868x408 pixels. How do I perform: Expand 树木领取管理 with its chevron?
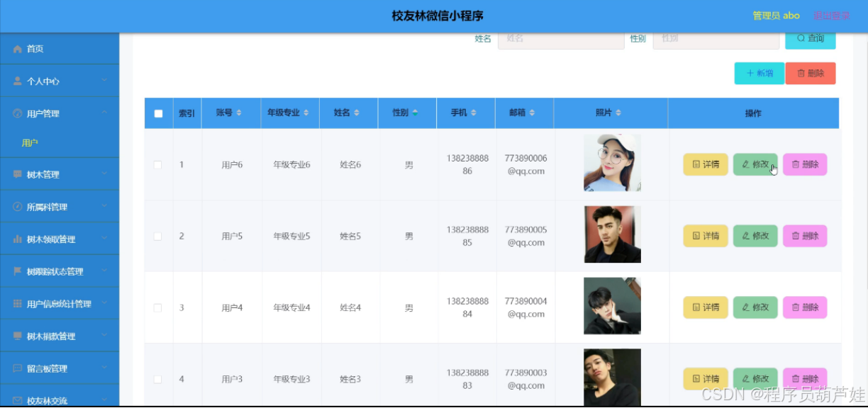[104, 239]
